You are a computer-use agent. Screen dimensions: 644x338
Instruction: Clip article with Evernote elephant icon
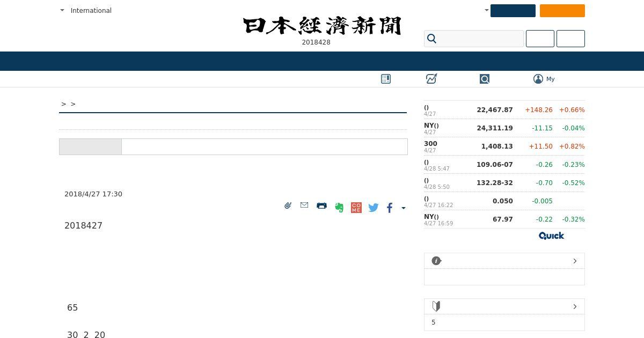pyautogui.click(x=339, y=207)
